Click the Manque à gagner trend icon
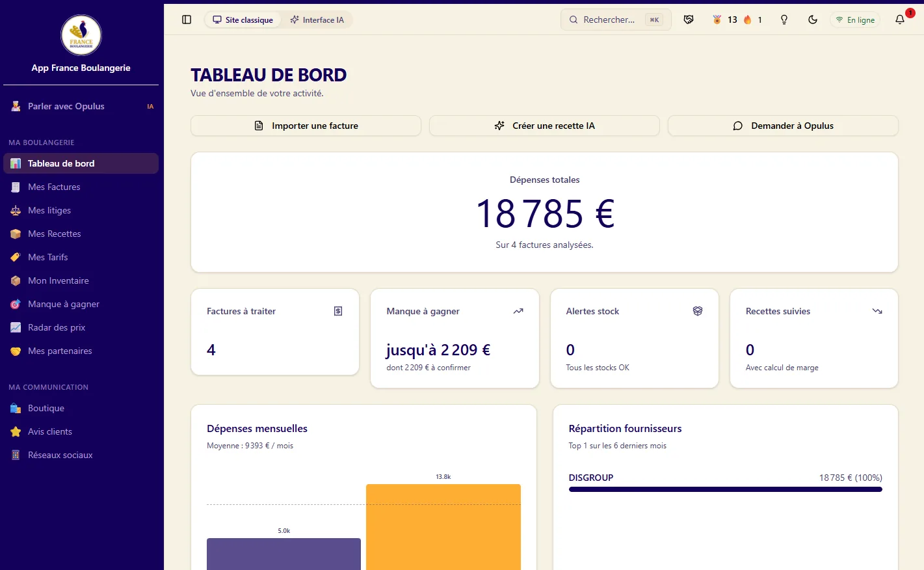Screen dimensions: 924x570 (518, 311)
